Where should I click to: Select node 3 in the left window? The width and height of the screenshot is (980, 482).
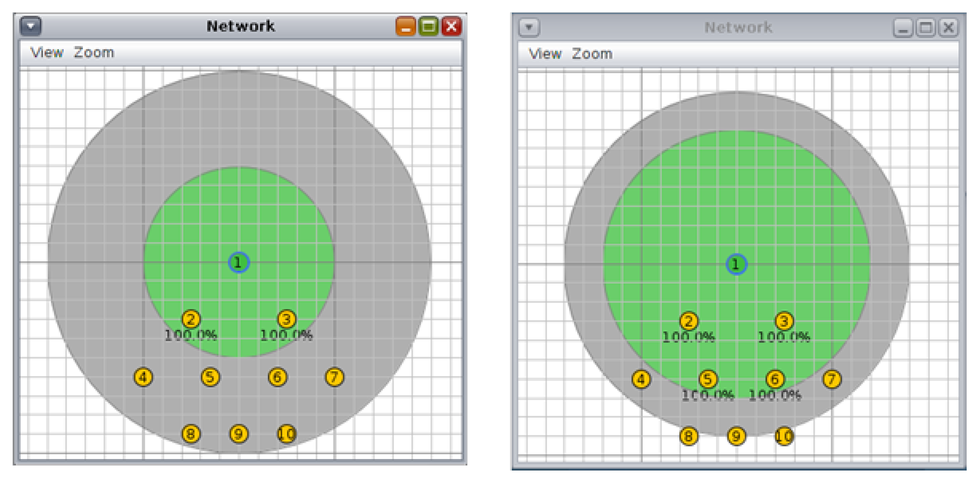pyautogui.click(x=286, y=319)
